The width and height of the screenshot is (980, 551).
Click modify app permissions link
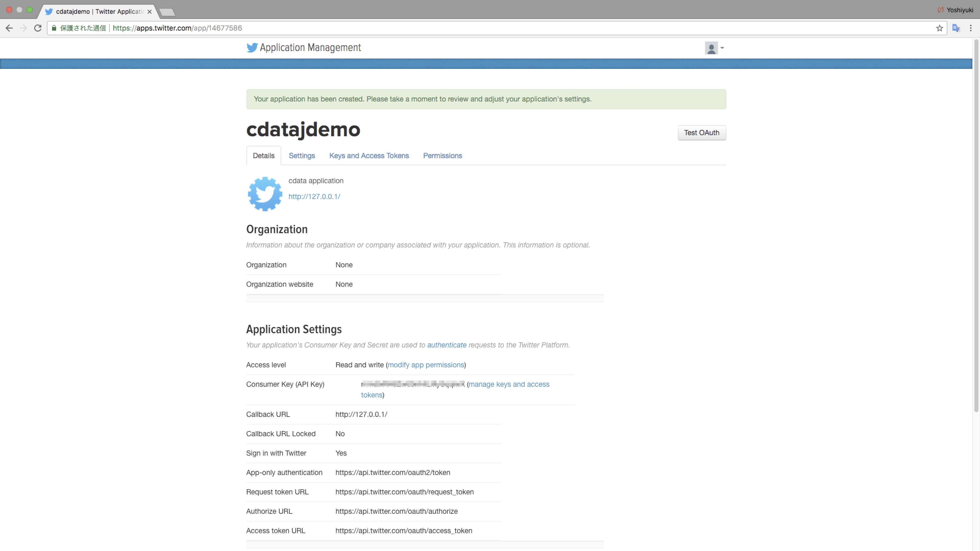tap(426, 365)
